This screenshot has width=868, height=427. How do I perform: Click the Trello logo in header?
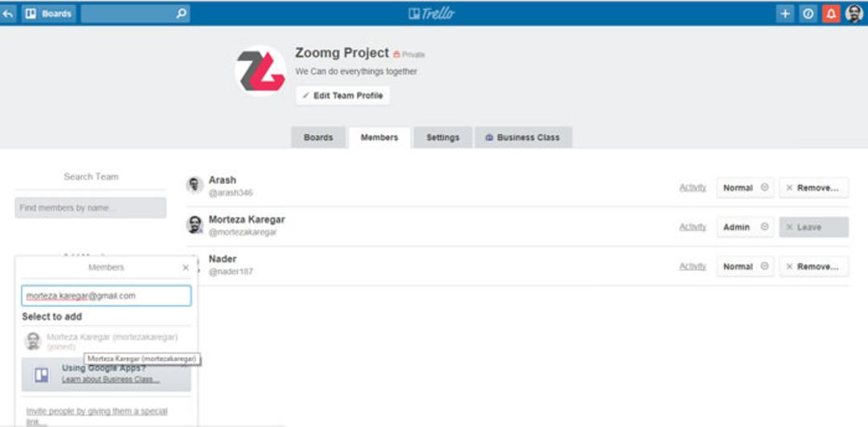click(x=432, y=14)
